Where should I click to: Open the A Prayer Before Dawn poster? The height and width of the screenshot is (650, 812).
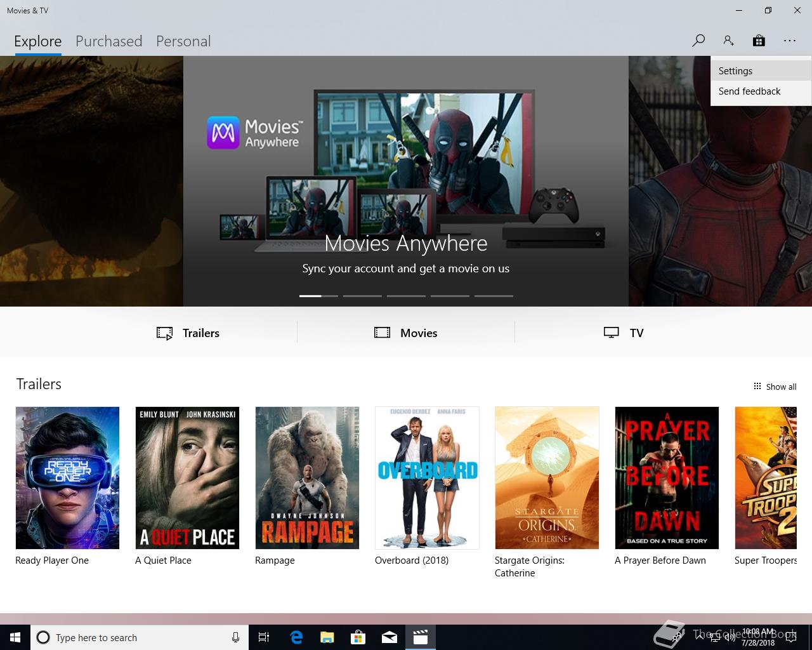(x=667, y=478)
